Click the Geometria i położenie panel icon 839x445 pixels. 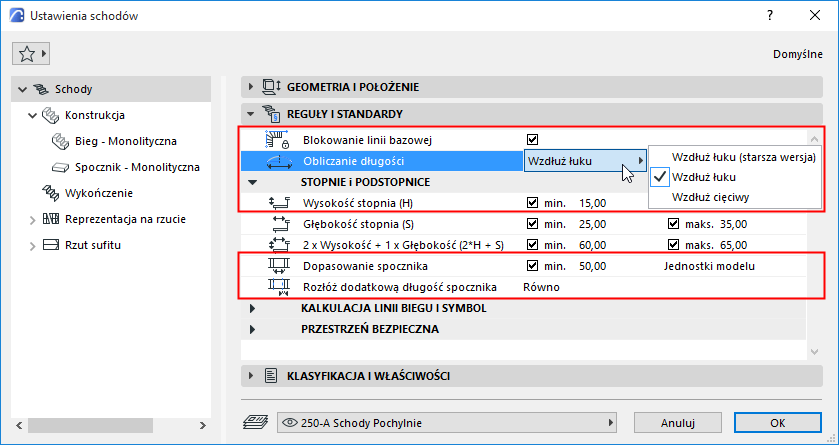(271, 87)
